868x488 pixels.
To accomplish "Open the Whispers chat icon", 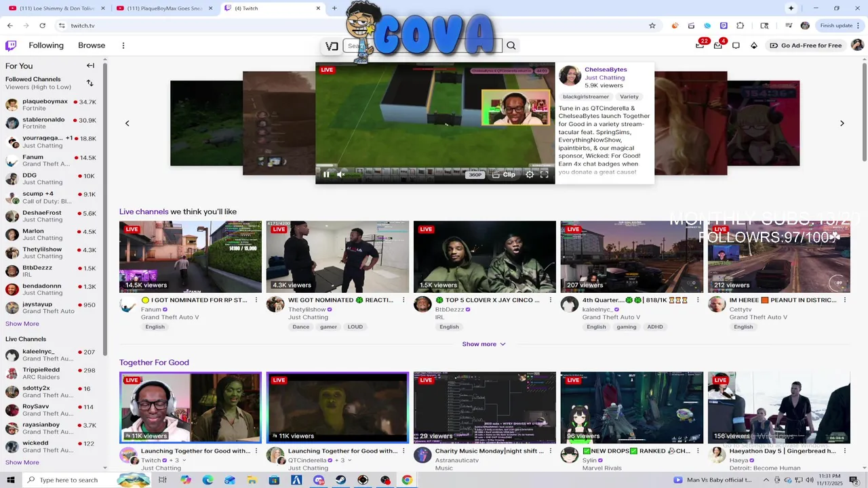I will coord(736,45).
